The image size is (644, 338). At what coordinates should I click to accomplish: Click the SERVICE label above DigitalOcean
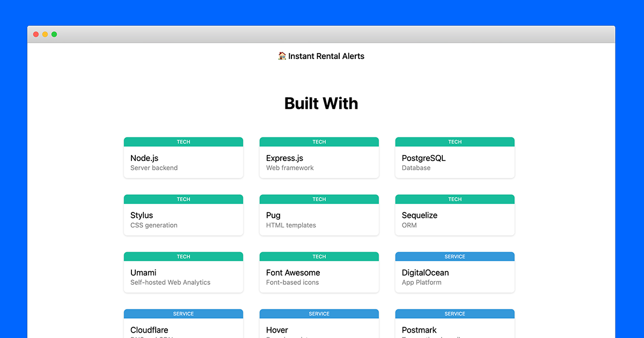click(x=455, y=257)
